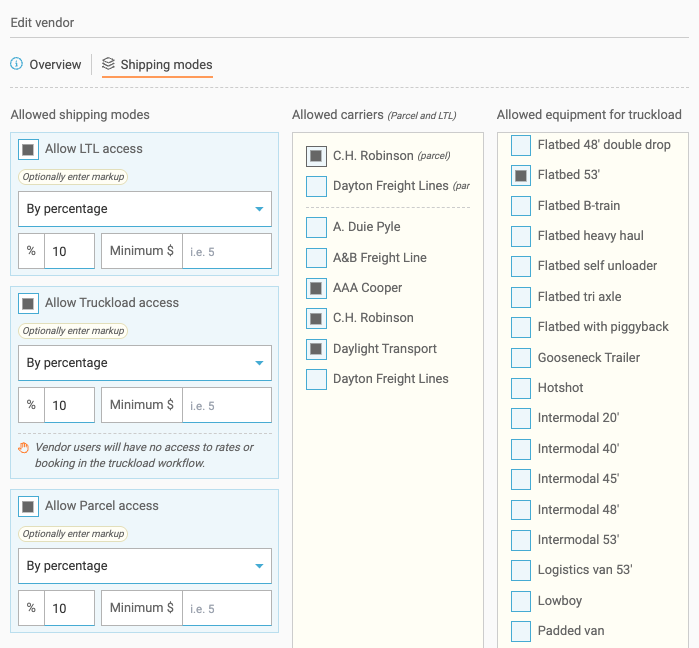
Task: Toggle Allow Parcel access checkbox
Action: pyautogui.click(x=29, y=506)
